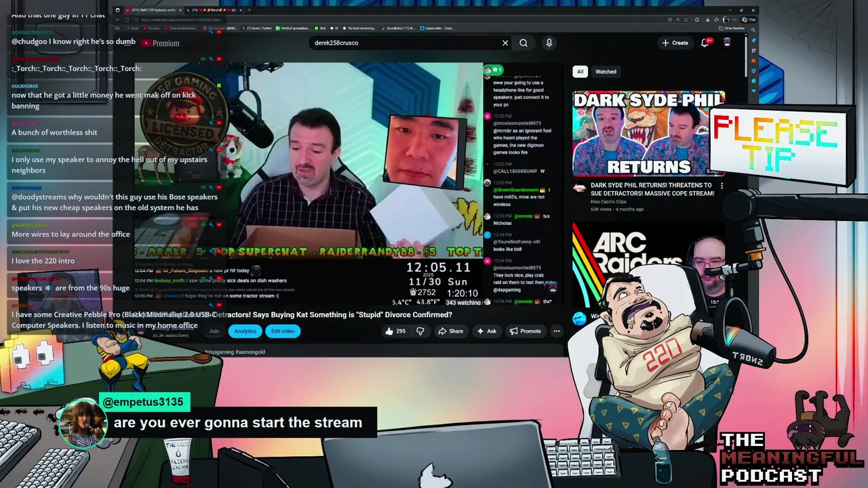The image size is (868, 488).
Task: Open Home / Twitter bookmark
Action: tap(257, 28)
